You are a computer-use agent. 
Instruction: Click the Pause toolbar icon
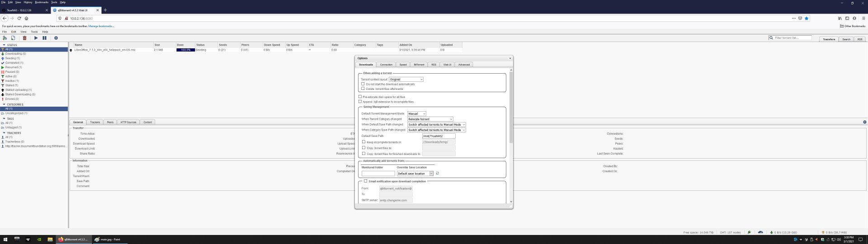coord(44,38)
